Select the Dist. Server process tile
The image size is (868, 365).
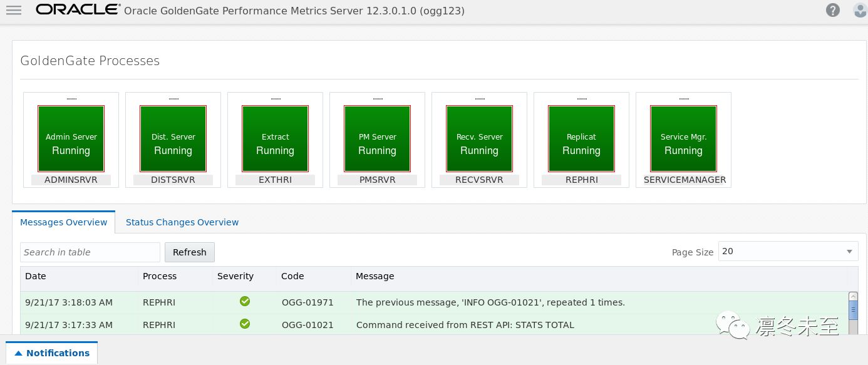coord(173,138)
